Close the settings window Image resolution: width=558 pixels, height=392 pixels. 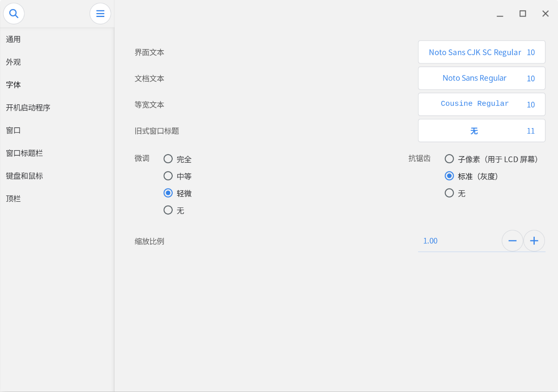545,14
